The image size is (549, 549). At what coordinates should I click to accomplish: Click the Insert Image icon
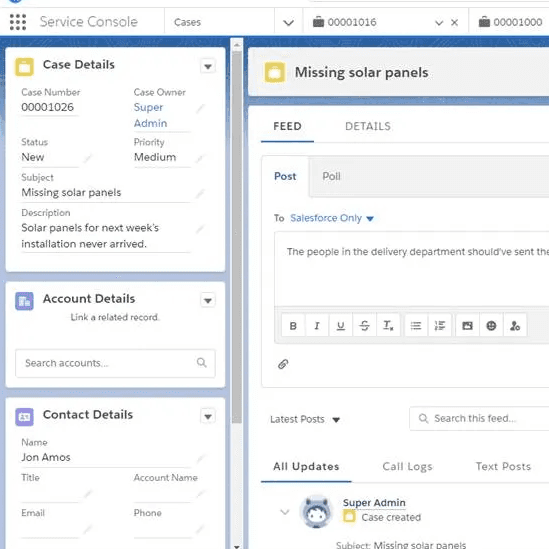pos(467,326)
